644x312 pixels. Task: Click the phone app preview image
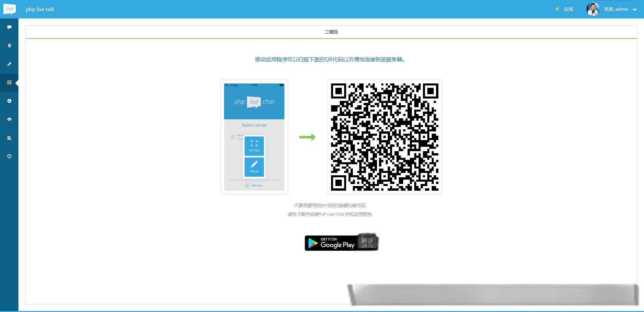[254, 137]
